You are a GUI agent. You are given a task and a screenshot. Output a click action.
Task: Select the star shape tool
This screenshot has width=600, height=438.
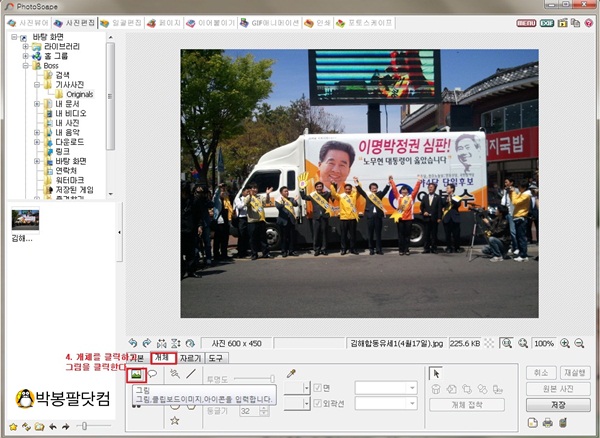[174, 421]
